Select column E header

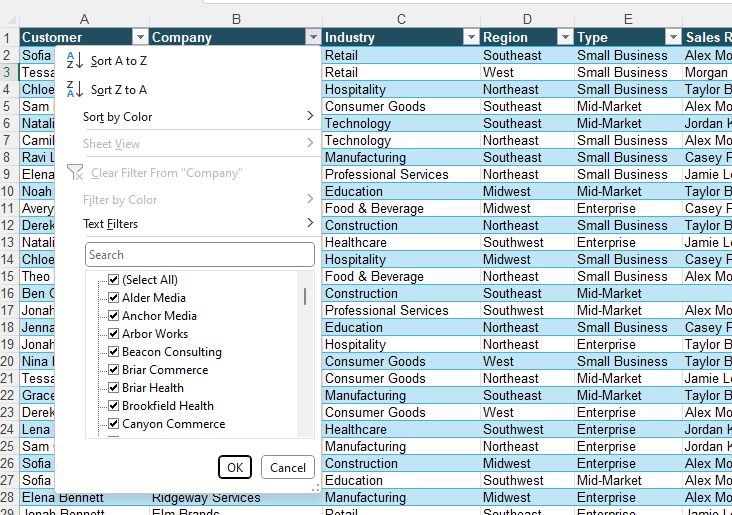tap(628, 19)
